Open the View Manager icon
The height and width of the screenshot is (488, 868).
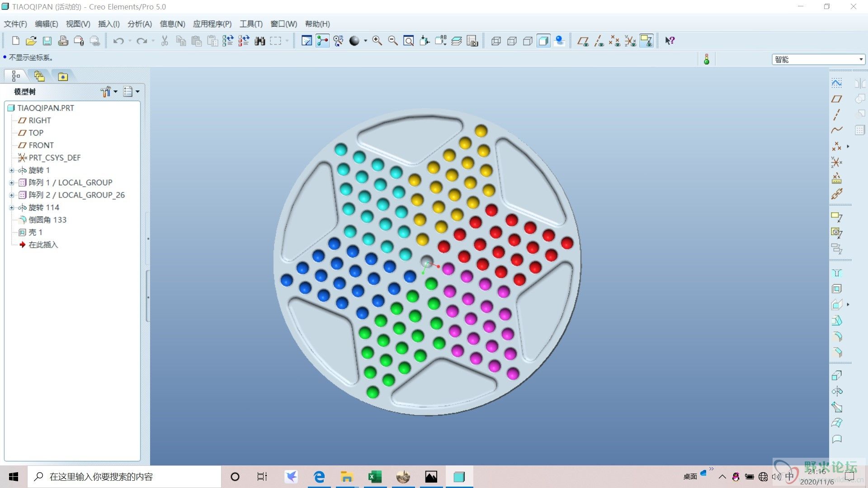coord(472,41)
